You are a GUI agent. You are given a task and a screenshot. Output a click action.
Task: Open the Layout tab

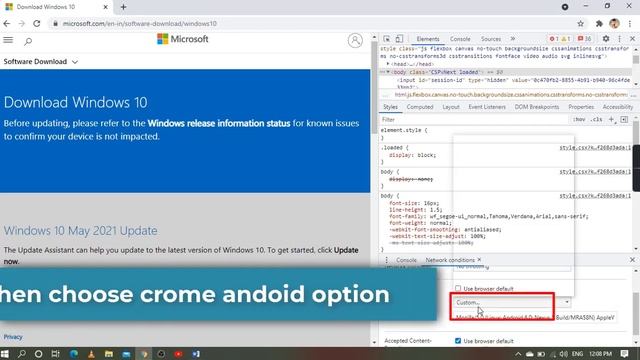tap(451, 107)
